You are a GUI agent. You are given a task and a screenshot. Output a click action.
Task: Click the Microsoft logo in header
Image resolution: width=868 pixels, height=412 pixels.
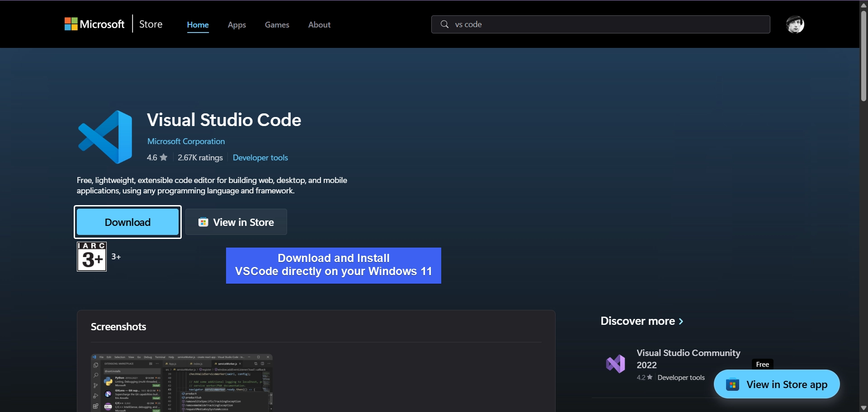coord(94,24)
